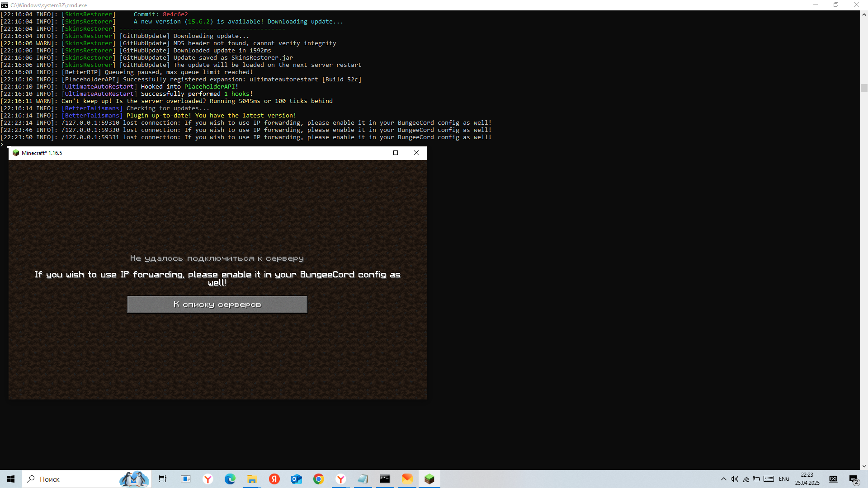Open Microsoft Edge from the taskbar
Screen dimensions: 868x488
coord(230,479)
